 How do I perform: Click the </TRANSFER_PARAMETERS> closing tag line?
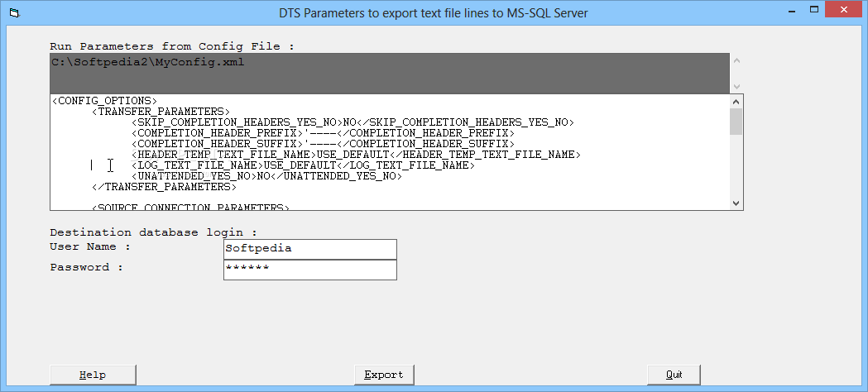pos(164,187)
